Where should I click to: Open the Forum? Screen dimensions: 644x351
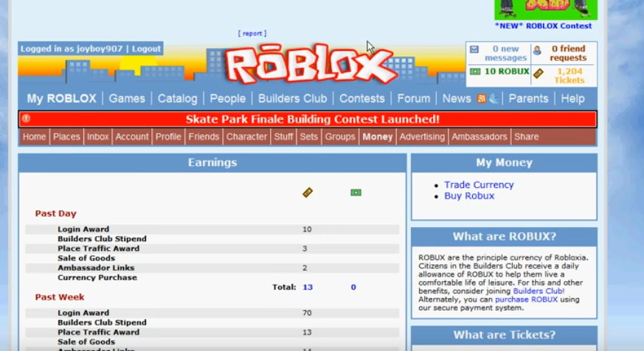414,99
